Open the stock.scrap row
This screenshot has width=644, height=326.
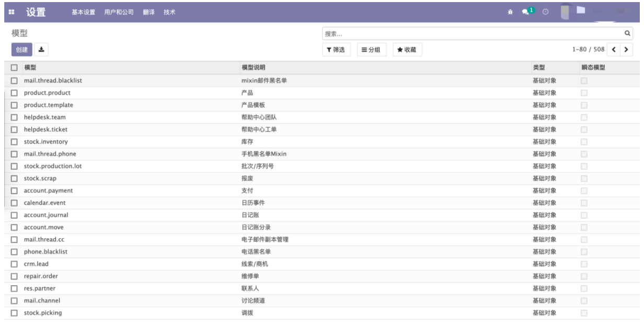321,179
